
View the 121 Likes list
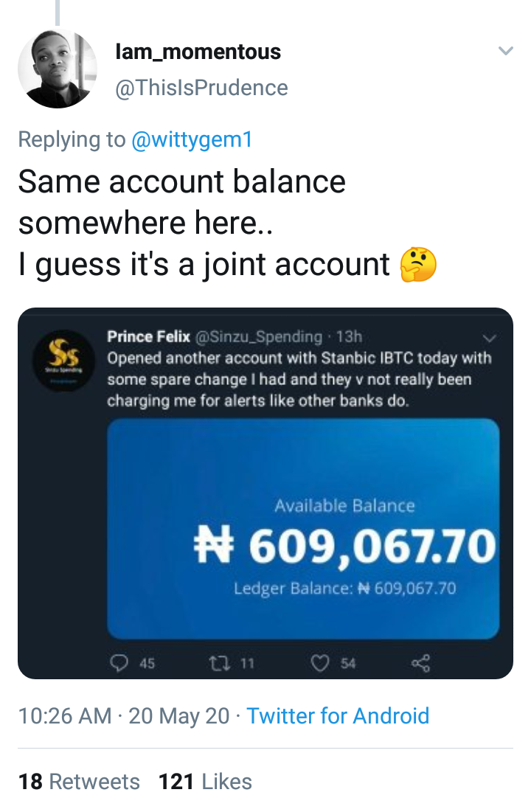tap(205, 781)
